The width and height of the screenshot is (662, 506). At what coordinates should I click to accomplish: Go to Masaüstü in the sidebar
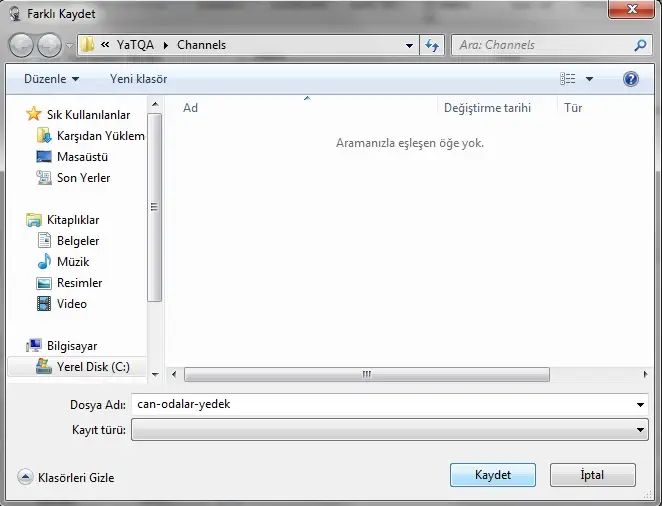coord(82,157)
